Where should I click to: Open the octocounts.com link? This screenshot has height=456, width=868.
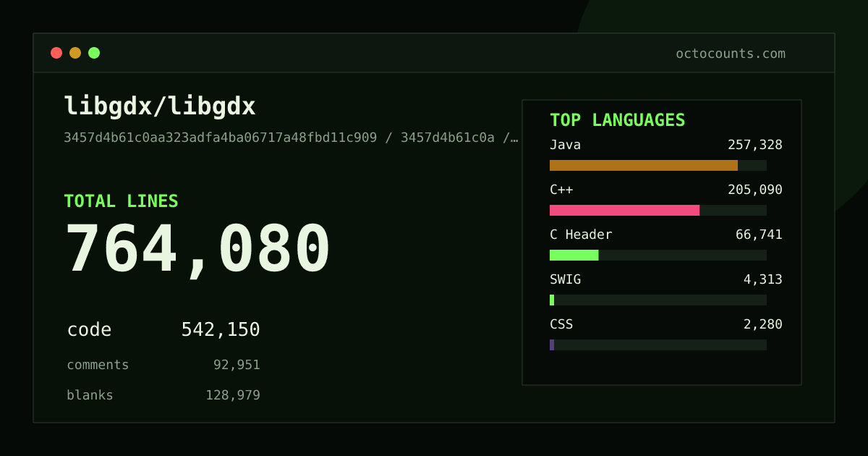[x=731, y=54]
